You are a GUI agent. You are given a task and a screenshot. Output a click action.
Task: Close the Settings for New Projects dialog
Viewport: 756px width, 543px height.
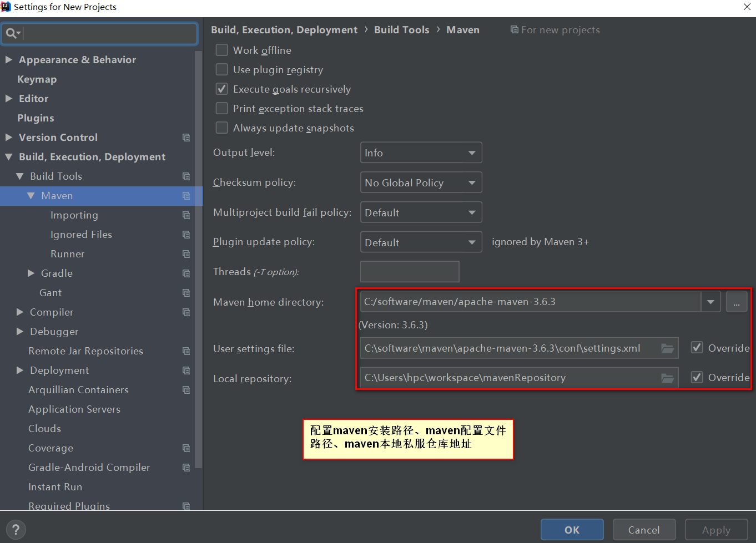point(747,7)
